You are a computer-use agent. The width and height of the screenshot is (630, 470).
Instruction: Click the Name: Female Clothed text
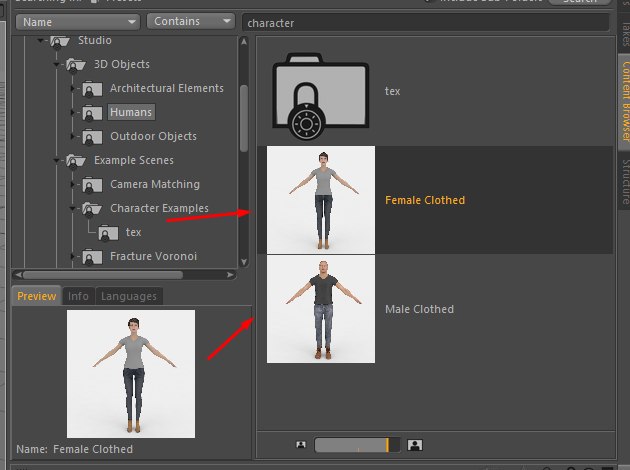point(74,449)
